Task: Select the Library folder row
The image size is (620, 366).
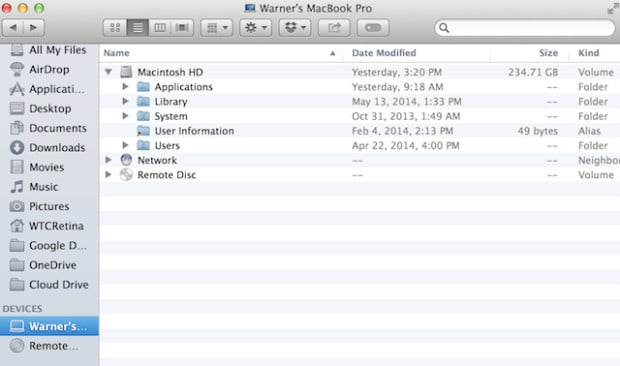Action: (360, 102)
